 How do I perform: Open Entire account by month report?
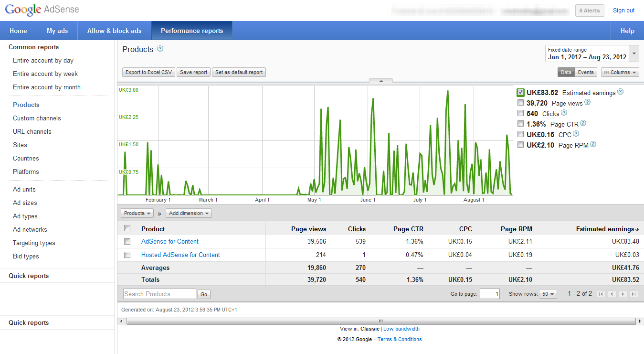[47, 87]
